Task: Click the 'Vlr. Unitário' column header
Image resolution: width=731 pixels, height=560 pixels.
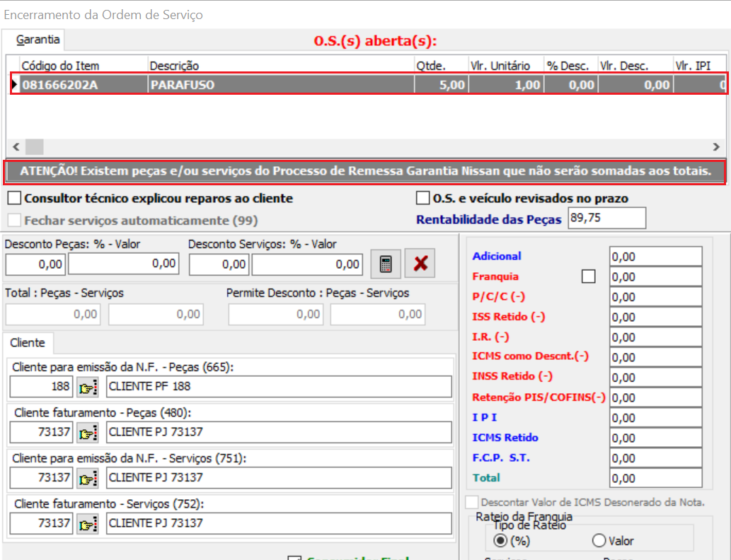Action: [x=506, y=66]
